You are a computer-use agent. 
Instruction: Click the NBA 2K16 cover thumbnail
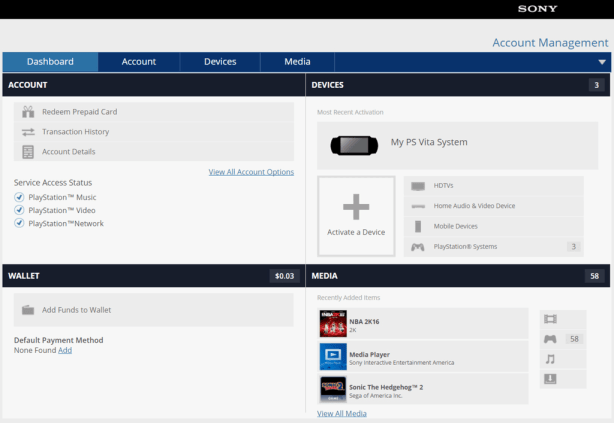click(333, 324)
